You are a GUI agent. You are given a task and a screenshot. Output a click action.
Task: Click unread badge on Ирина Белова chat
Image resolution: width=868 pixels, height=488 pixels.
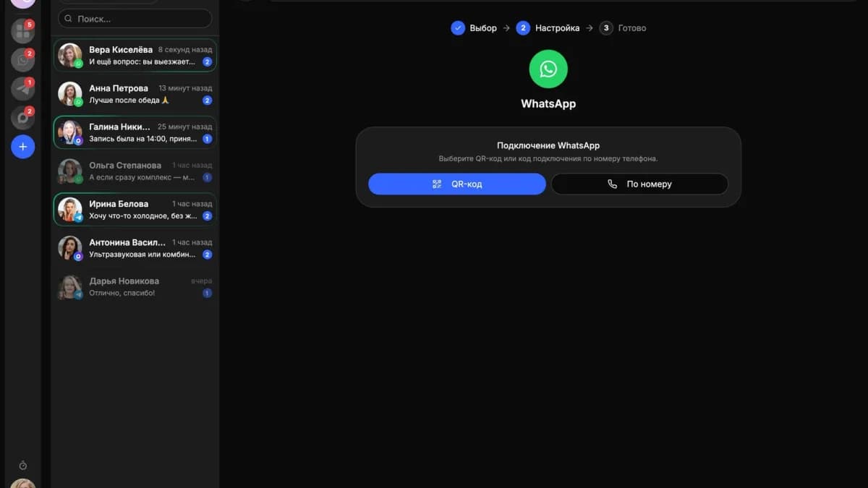pyautogui.click(x=208, y=216)
